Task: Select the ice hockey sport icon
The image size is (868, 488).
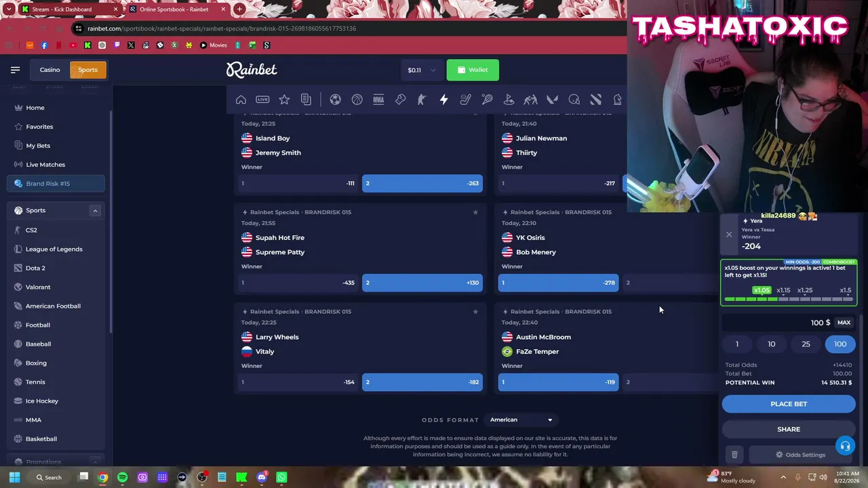Action: point(465,100)
